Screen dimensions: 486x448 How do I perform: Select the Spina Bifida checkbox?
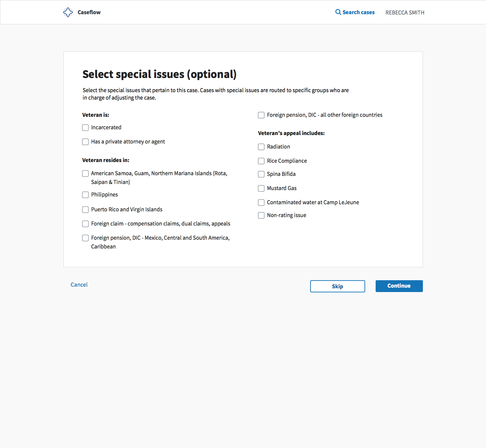click(x=261, y=174)
